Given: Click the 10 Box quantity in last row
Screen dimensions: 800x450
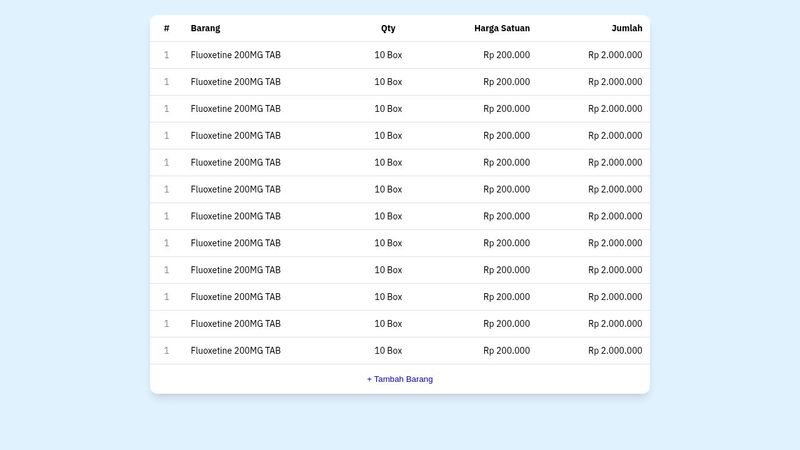Looking at the screenshot, I should tap(388, 351).
